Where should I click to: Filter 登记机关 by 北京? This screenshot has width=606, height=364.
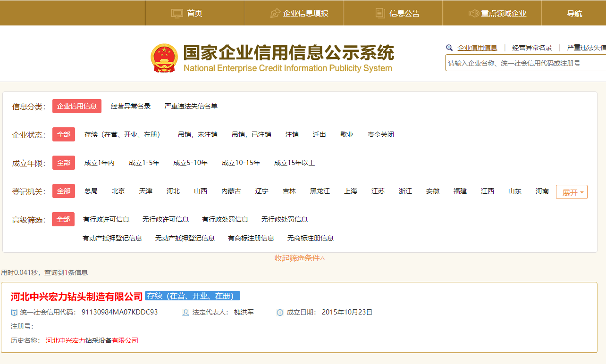118,191
